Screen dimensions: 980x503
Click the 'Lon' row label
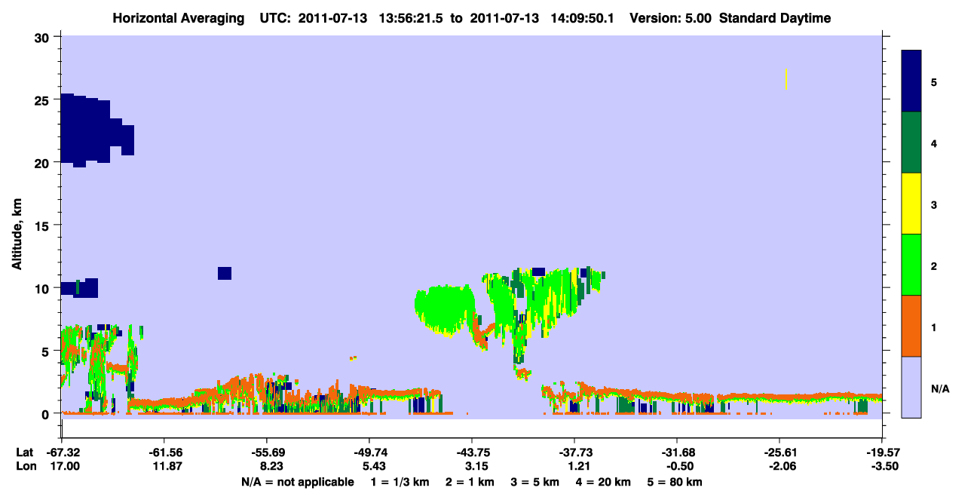[25, 467]
